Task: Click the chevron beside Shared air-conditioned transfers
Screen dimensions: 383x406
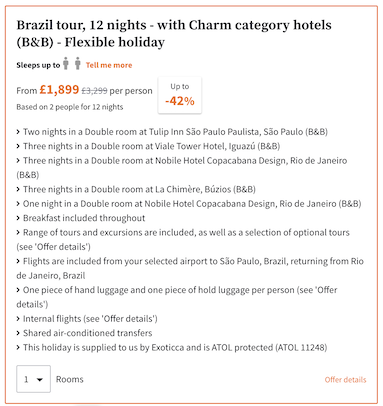Action: pyautogui.click(x=18, y=333)
